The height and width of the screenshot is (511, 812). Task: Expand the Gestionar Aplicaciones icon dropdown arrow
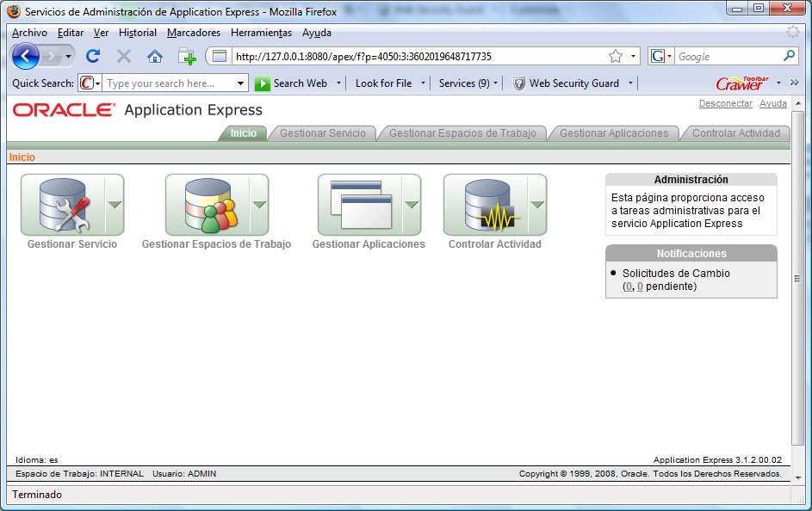[412, 205]
